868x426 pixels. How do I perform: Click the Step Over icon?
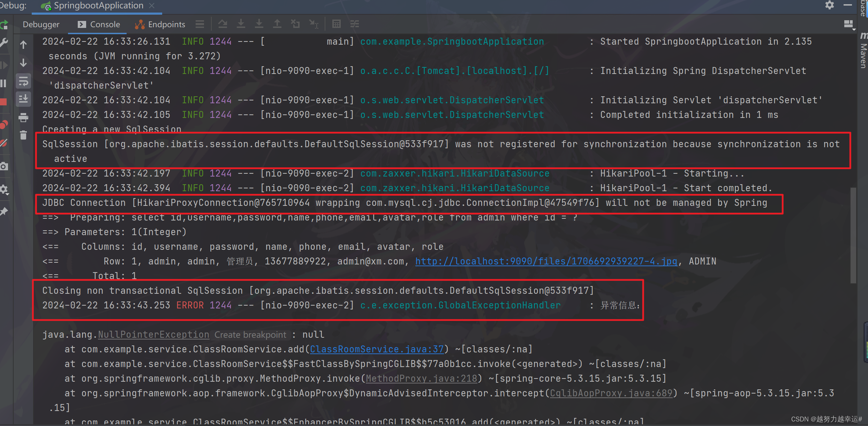[222, 24]
